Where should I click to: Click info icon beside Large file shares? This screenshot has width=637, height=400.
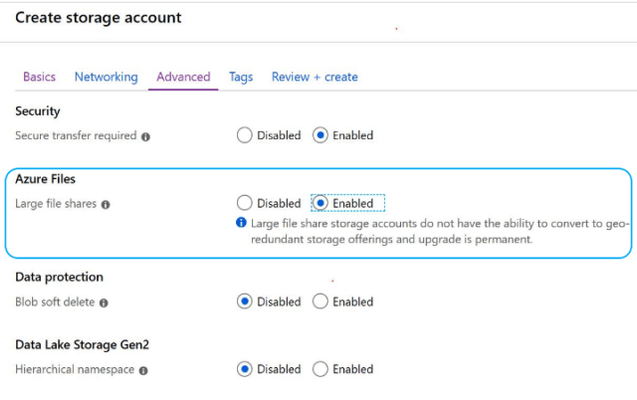pyautogui.click(x=106, y=205)
